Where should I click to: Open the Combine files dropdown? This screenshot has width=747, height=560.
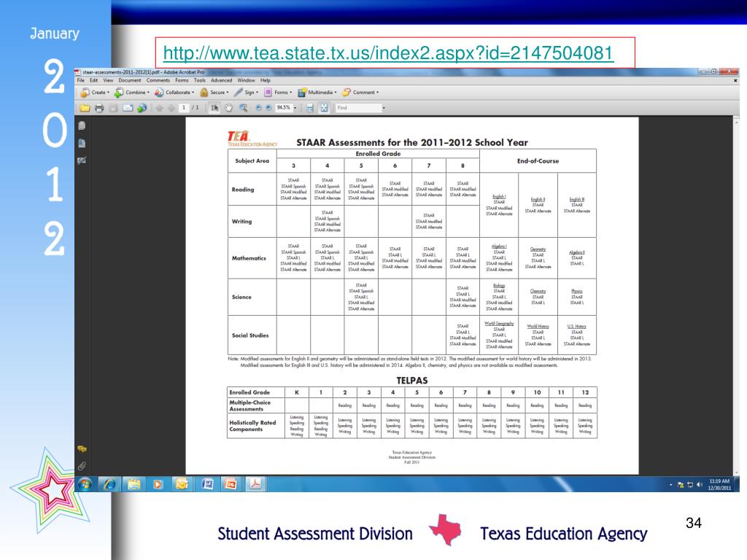click(x=132, y=93)
